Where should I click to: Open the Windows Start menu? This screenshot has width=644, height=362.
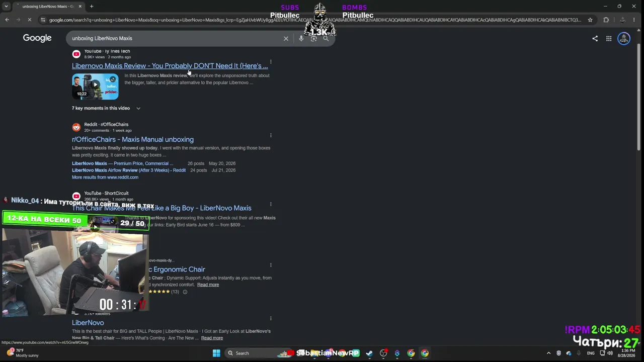(216, 353)
